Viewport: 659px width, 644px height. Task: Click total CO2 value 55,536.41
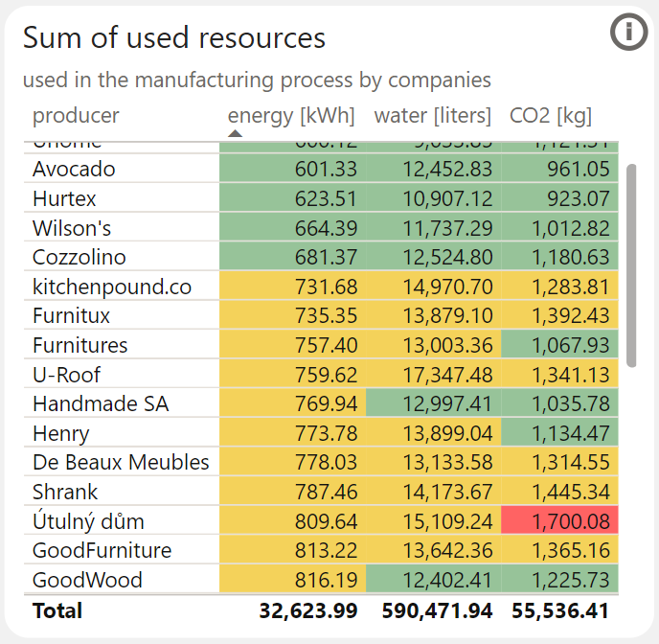pos(560,610)
